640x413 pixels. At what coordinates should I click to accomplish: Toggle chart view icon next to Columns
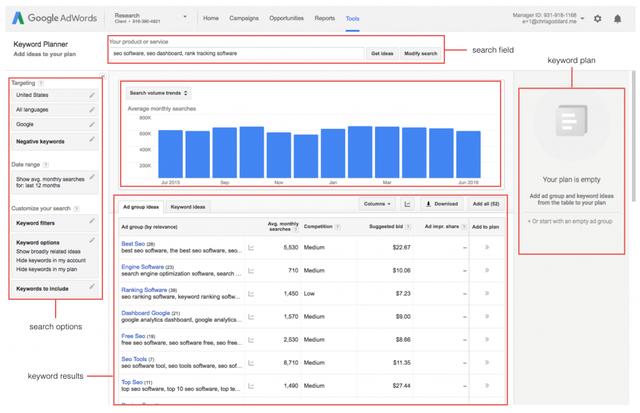pyautogui.click(x=408, y=204)
